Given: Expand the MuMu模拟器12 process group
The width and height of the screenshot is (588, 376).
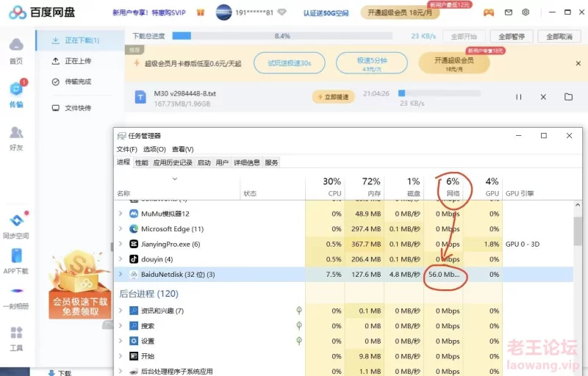Looking at the screenshot, I should [x=121, y=214].
